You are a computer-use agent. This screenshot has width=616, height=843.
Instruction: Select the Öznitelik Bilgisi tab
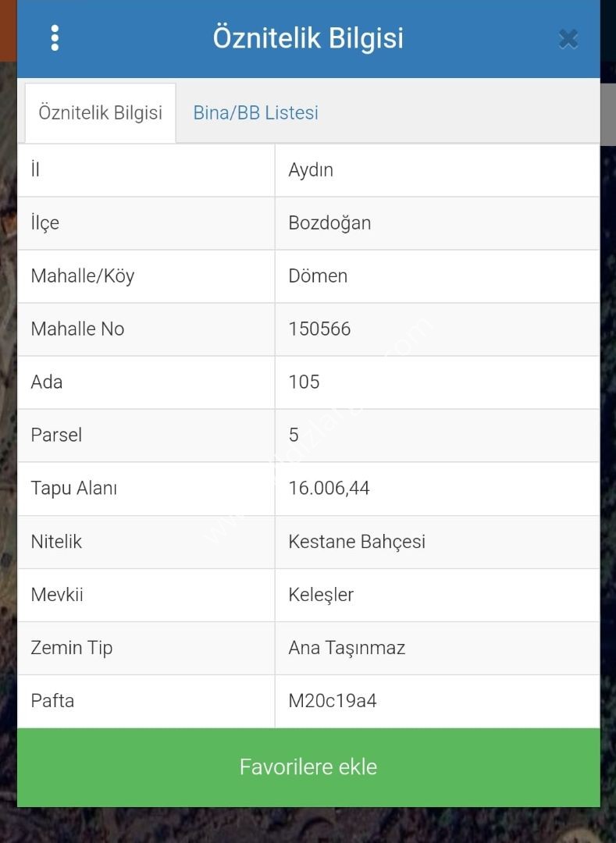(101, 113)
